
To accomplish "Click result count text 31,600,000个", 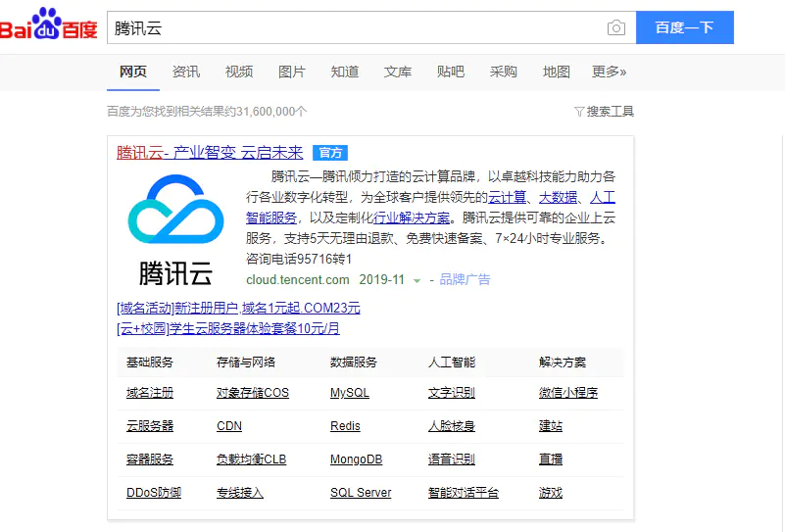I will click(271, 111).
